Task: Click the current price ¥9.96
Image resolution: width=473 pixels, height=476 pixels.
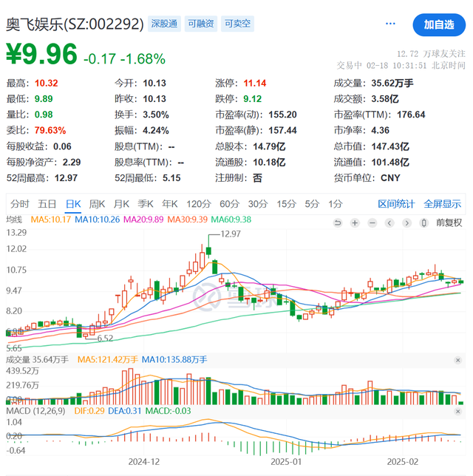Action: 41,54
